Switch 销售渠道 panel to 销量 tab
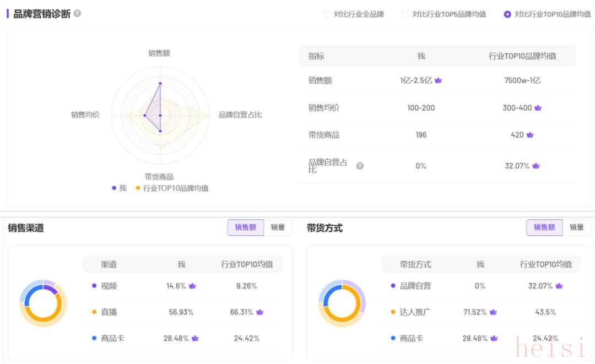The height and width of the screenshot is (364, 595). (x=278, y=227)
